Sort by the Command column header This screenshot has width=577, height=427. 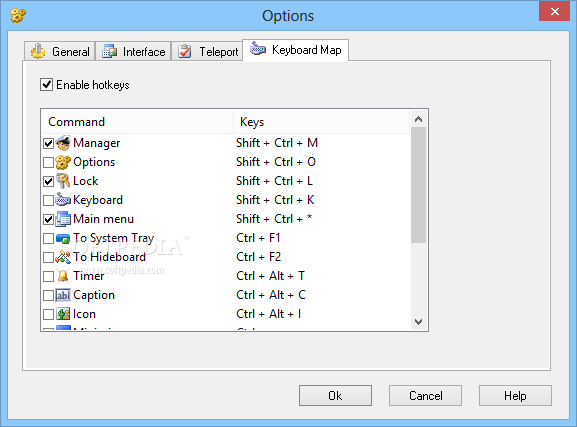click(x=137, y=122)
